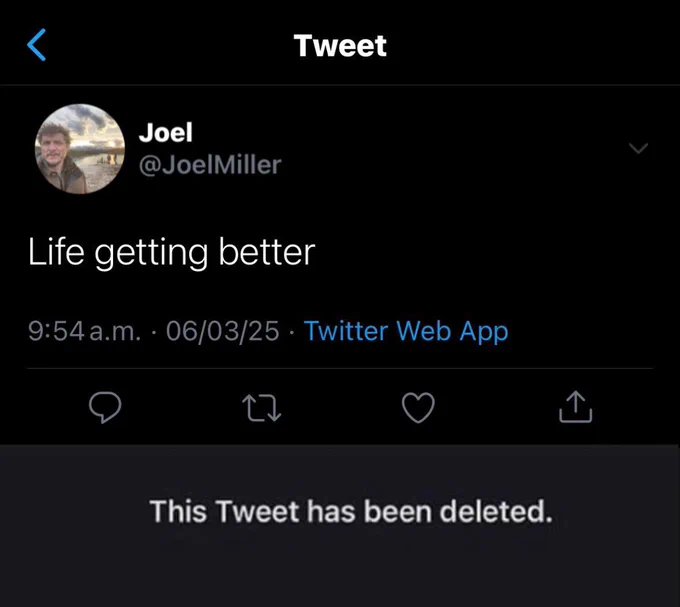Open the share upload icon
Screen dimensions: 680x607
pos(575,407)
